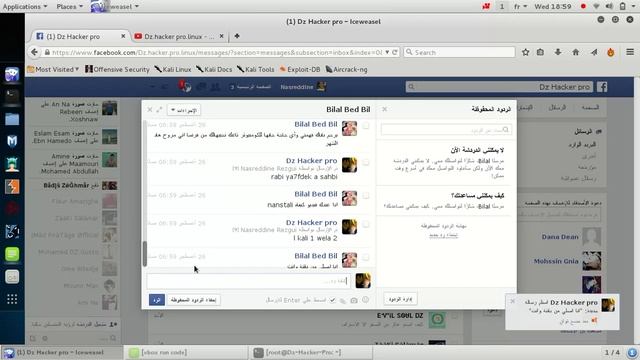
Task: Open the Kali Docs bookmark
Action: click(214, 69)
